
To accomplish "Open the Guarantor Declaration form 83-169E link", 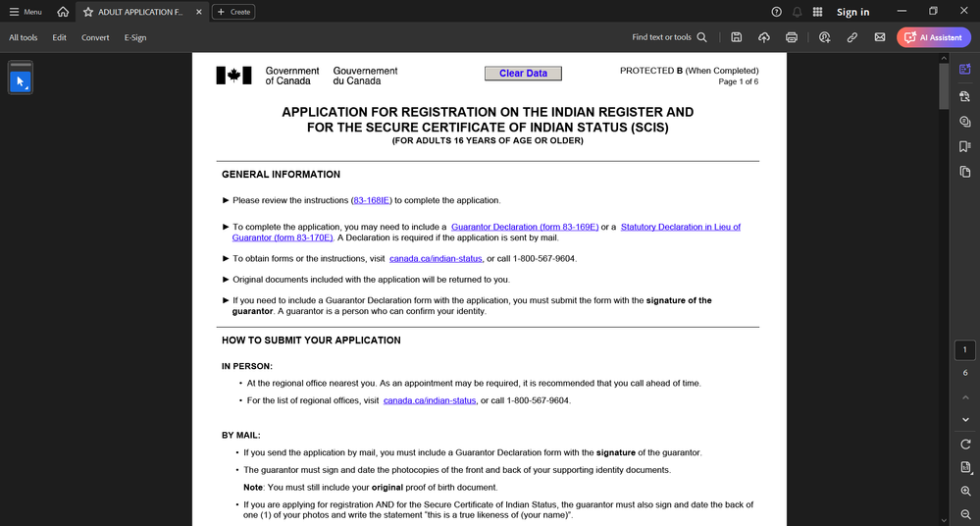I will pyautogui.click(x=525, y=227).
